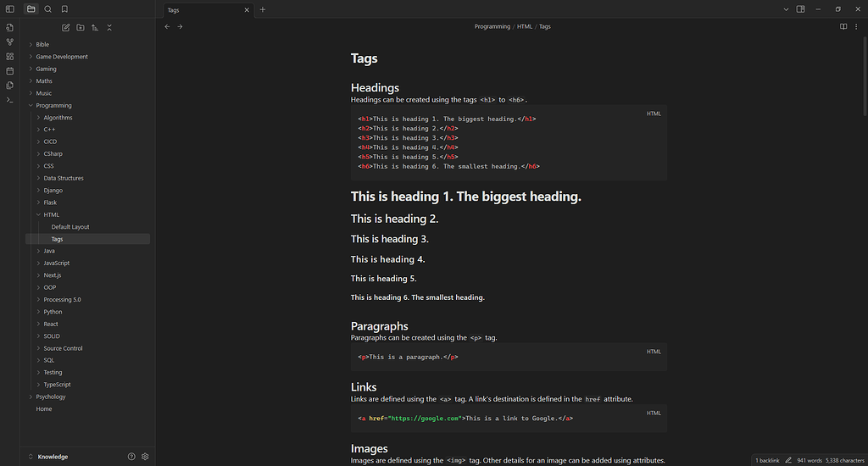Toggle the right sidebar panel icon
The width and height of the screenshot is (868, 466).
coord(800,8)
